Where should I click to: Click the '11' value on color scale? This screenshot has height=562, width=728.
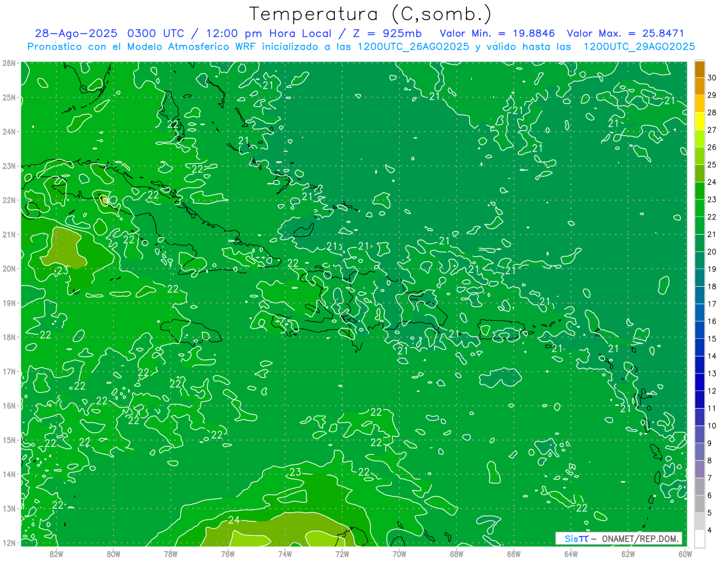tap(712, 408)
